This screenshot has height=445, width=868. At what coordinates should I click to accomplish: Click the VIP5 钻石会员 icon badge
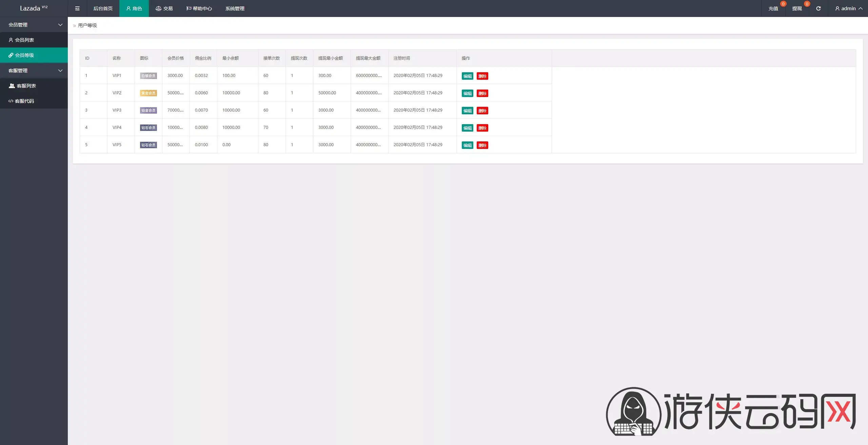click(148, 145)
